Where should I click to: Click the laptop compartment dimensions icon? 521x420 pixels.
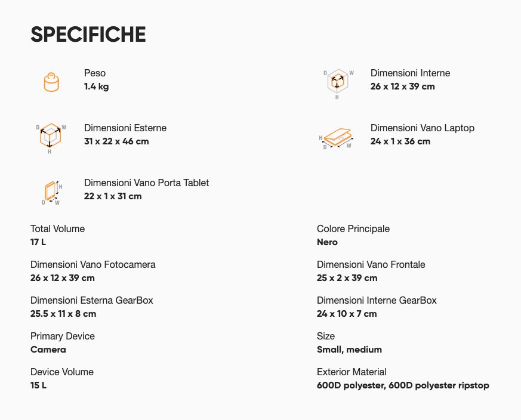point(337,137)
